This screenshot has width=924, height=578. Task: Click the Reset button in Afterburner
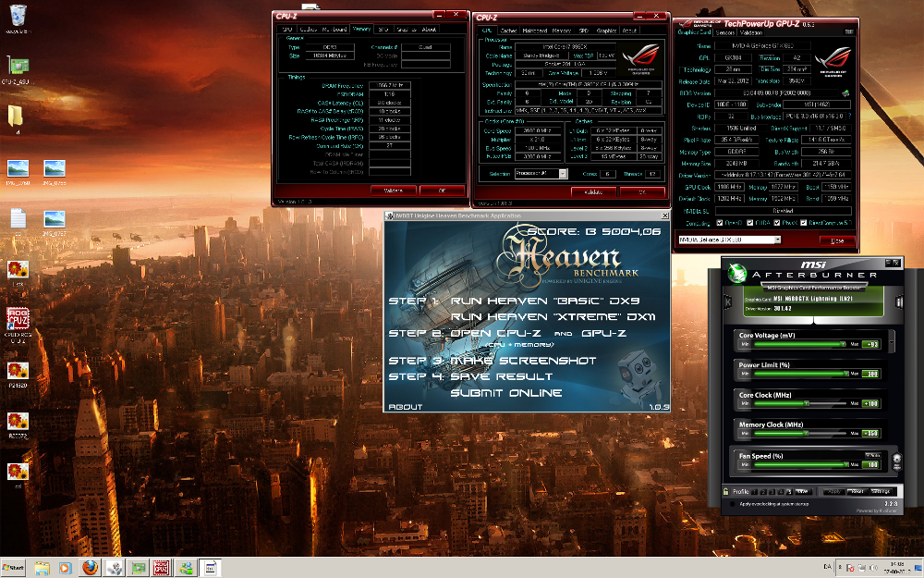tap(857, 491)
